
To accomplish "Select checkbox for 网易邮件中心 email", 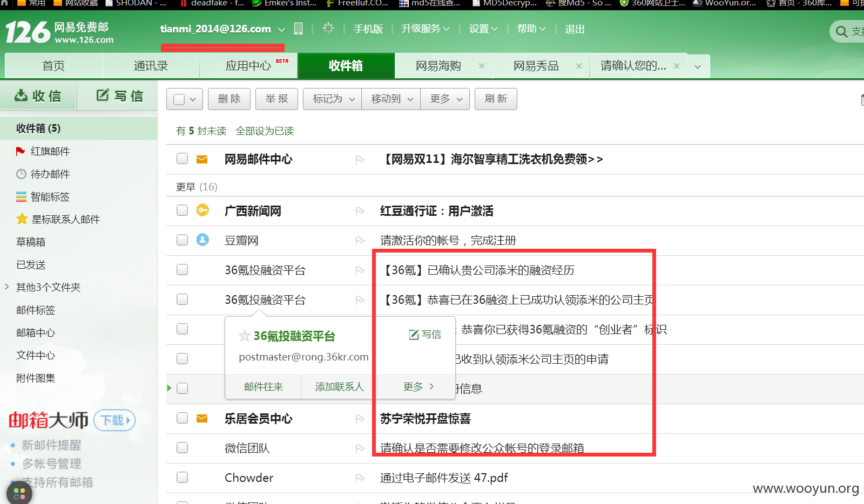I will 183,159.
